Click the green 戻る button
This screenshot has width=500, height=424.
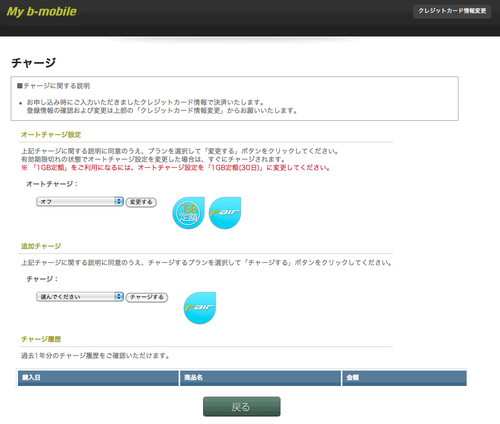(x=242, y=407)
